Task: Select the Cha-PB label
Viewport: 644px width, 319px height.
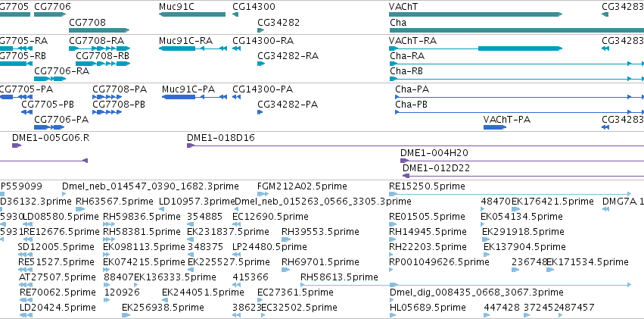Action: 411,105
